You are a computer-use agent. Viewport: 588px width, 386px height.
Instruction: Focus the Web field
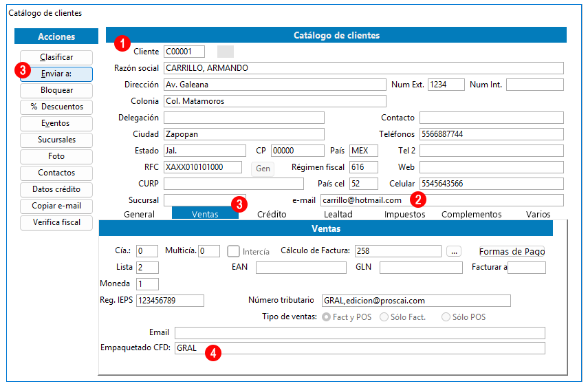tap(491, 167)
